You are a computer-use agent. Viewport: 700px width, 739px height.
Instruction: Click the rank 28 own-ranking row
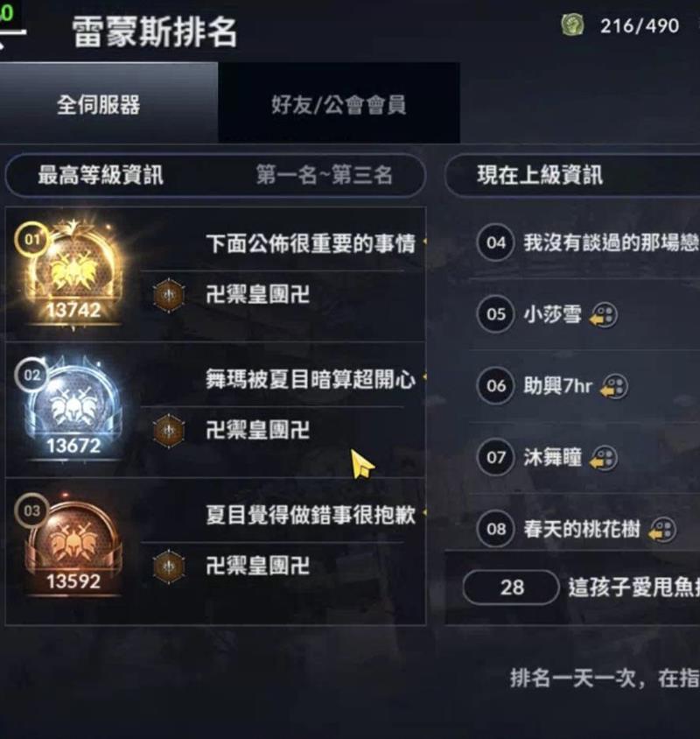572,588
